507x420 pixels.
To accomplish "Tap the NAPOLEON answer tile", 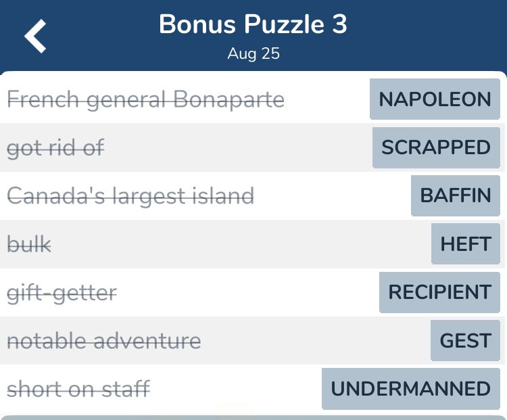I will point(435,99).
